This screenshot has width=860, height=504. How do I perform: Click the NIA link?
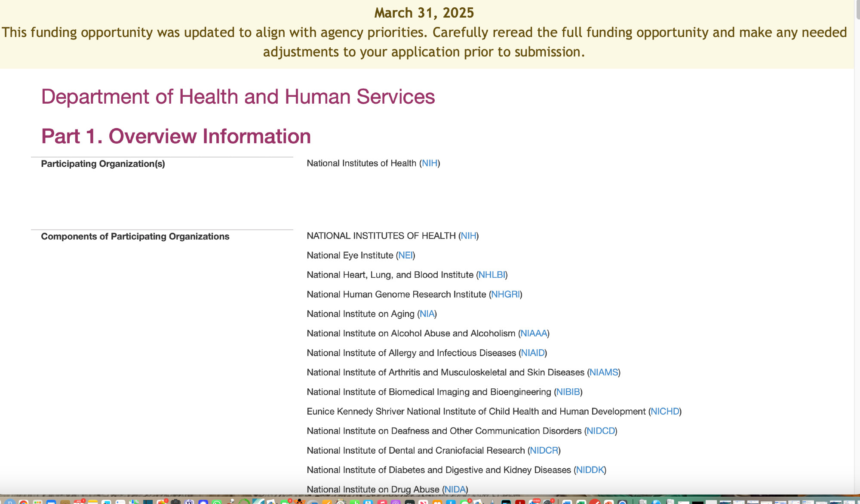point(427,314)
